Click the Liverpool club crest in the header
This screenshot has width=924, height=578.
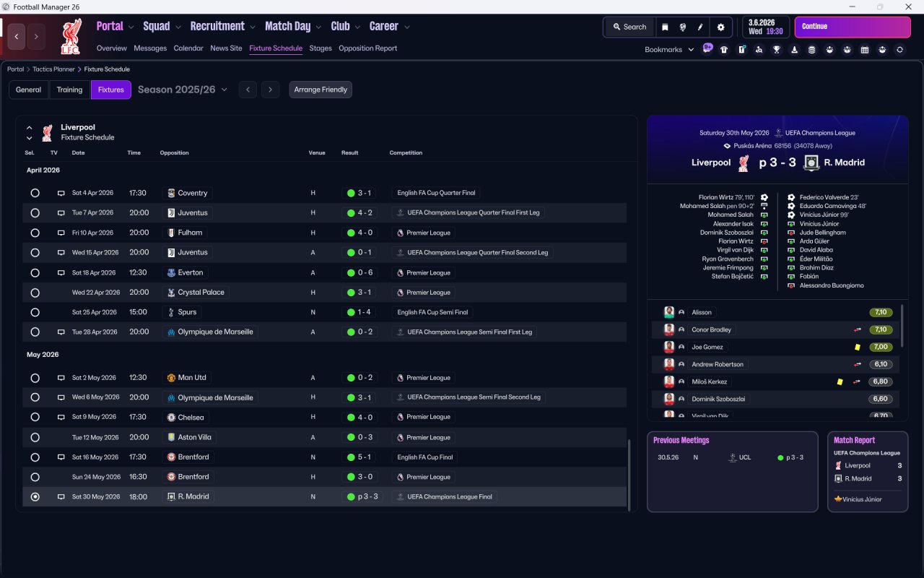71,37
